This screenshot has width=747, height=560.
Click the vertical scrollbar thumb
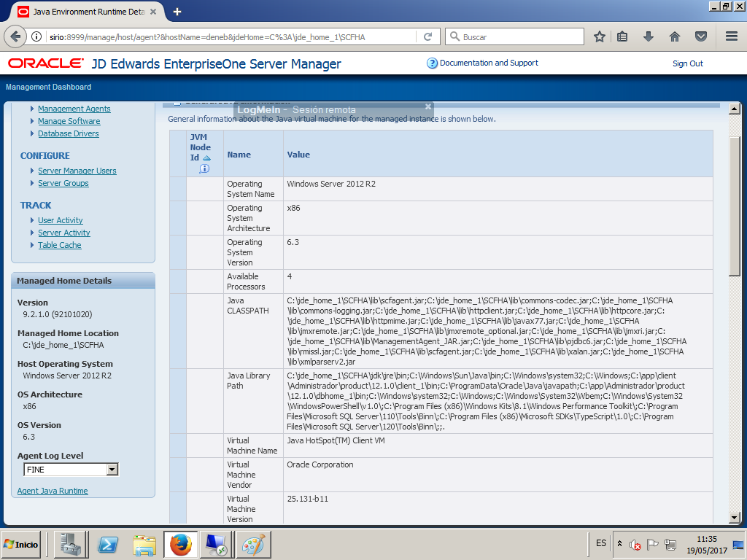click(x=734, y=206)
